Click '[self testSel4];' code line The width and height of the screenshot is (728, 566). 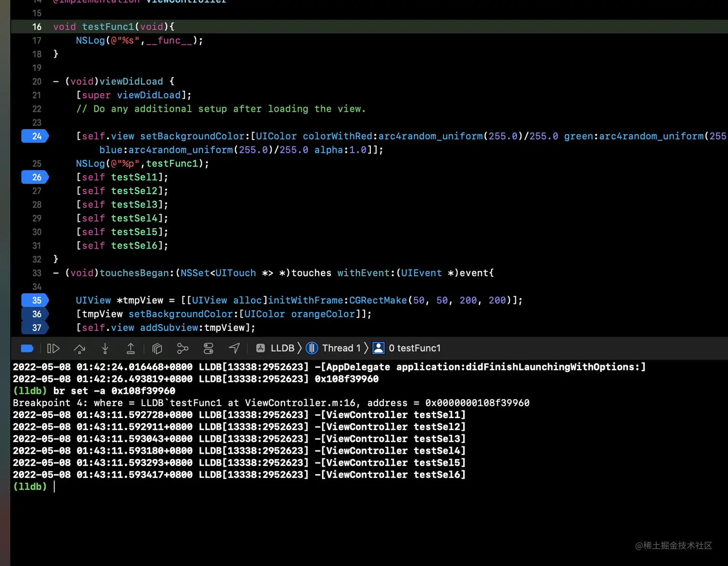(122, 218)
